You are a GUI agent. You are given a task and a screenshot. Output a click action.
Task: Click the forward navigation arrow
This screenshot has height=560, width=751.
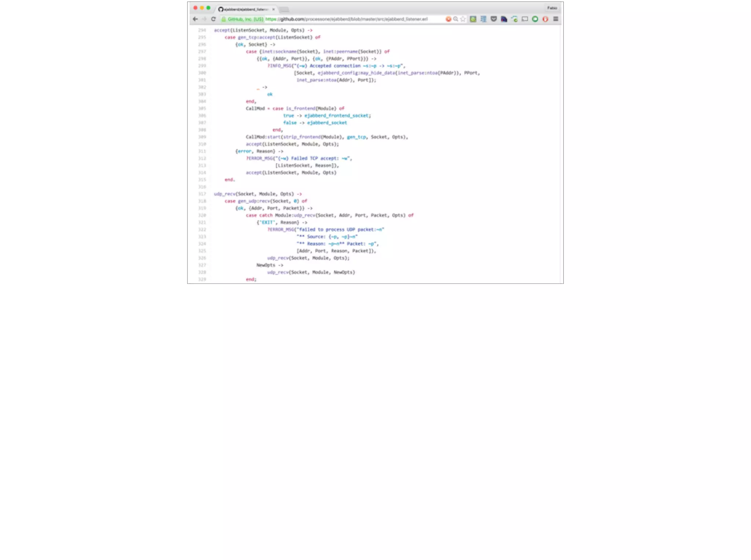[x=204, y=19]
